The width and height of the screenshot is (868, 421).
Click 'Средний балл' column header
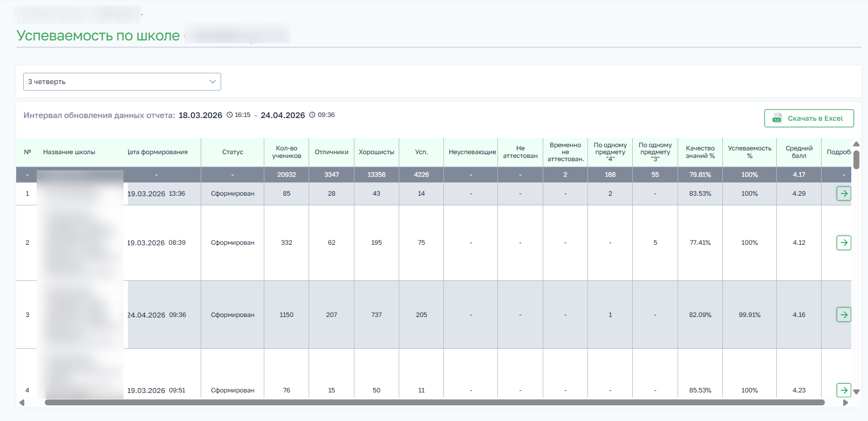click(x=799, y=152)
